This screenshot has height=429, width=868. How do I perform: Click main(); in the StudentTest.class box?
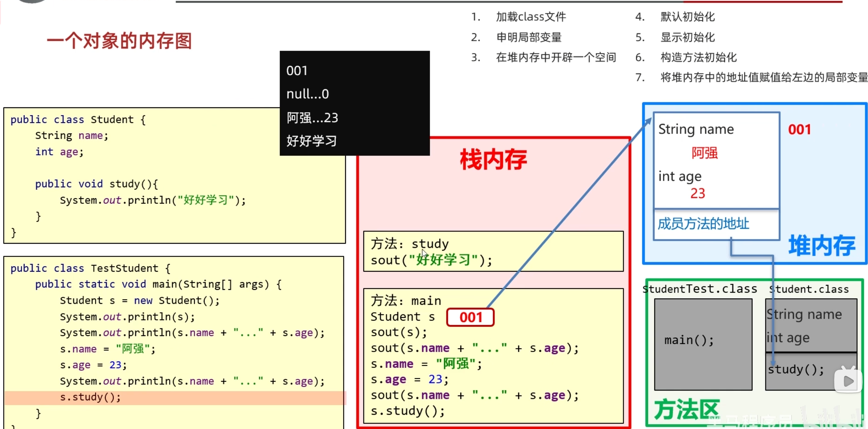[689, 340]
